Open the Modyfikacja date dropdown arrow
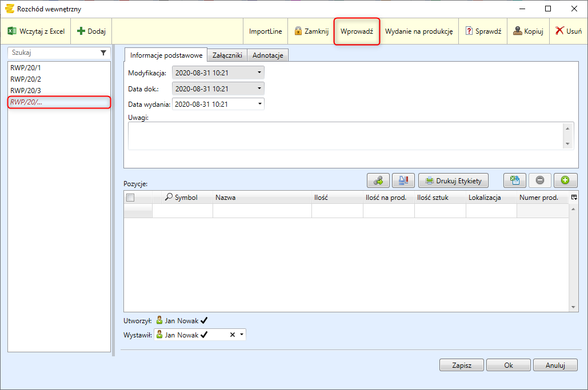This screenshot has width=588, height=390. [259, 73]
